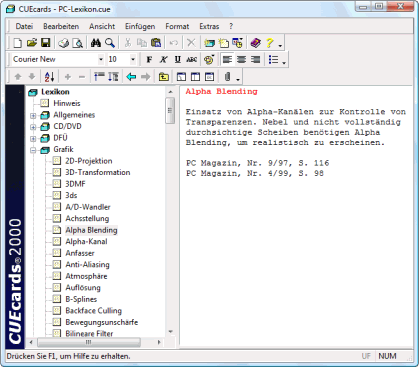The width and height of the screenshot is (419, 367).
Task: Open the Format menu
Action: point(177,26)
